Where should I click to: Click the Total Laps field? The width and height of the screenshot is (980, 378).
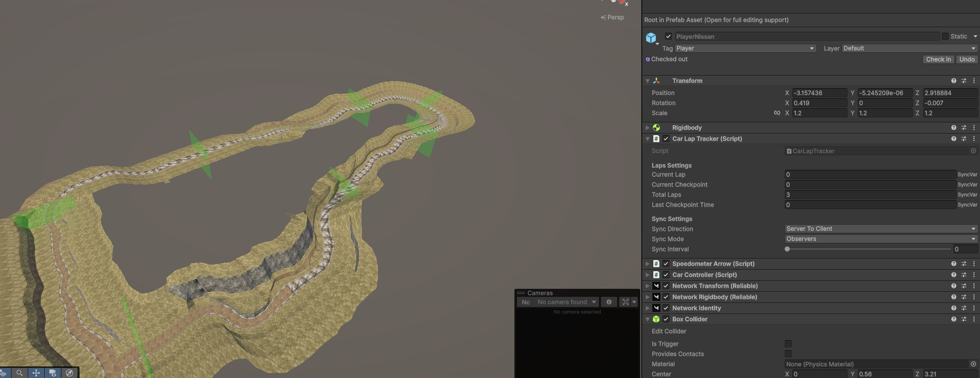point(870,195)
